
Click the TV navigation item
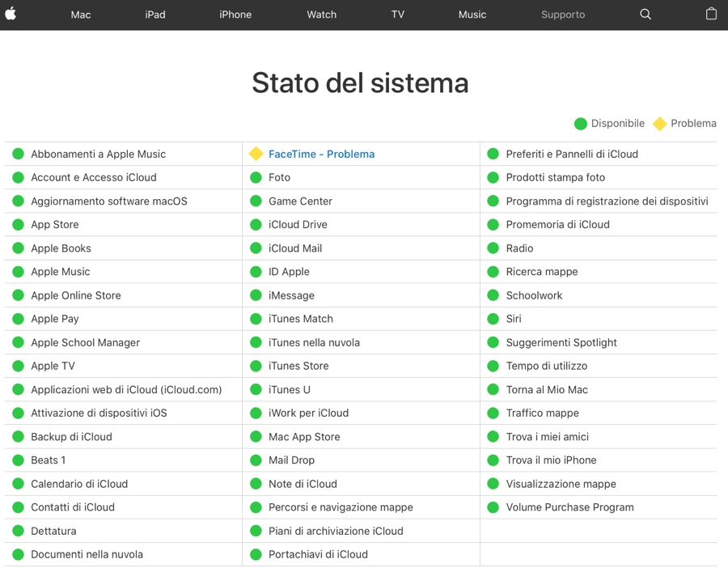[398, 15]
